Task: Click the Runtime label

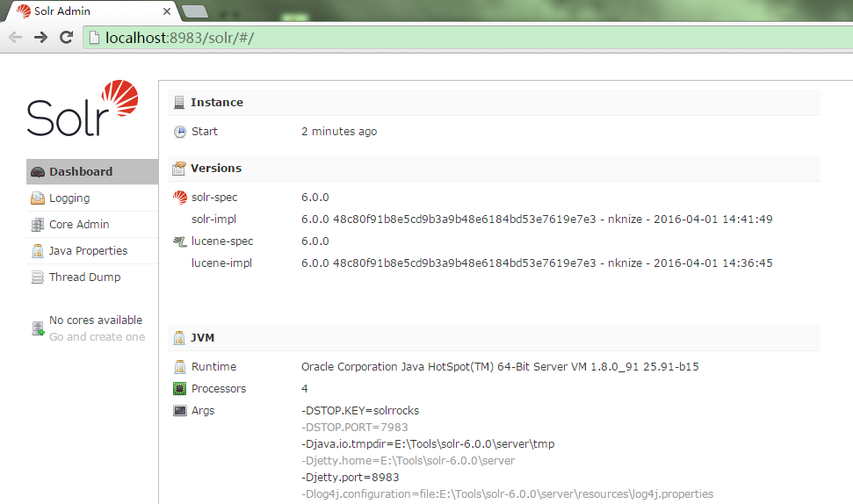Action: click(x=213, y=367)
